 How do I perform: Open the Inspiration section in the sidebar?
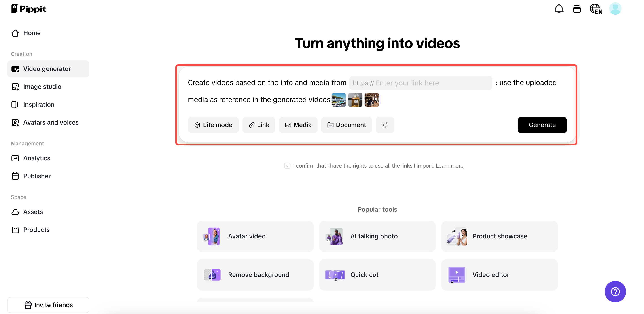[x=39, y=104]
